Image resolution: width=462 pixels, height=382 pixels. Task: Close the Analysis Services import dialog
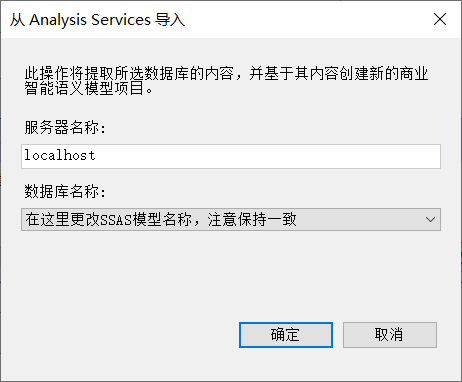click(x=440, y=19)
